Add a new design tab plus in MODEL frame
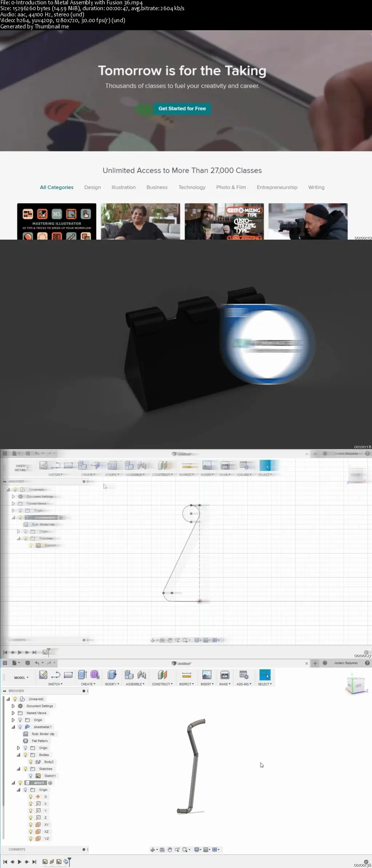The width and height of the screenshot is (372, 868). pyautogui.click(x=315, y=663)
